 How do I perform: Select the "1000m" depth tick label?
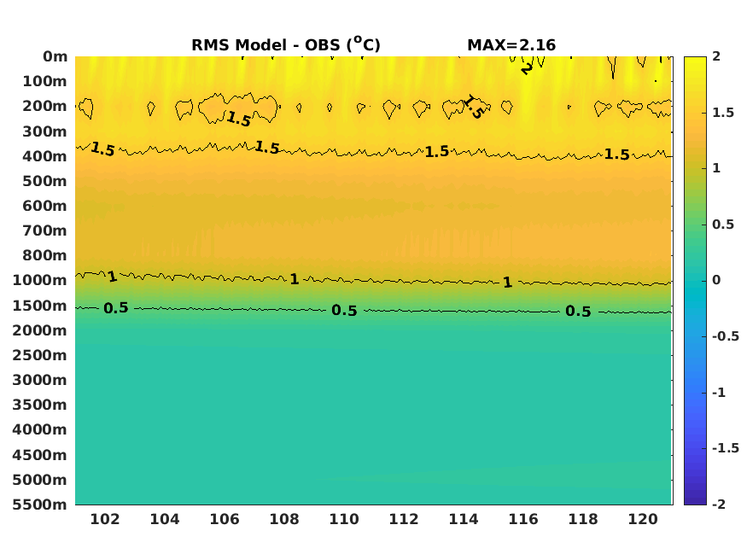coord(40,280)
